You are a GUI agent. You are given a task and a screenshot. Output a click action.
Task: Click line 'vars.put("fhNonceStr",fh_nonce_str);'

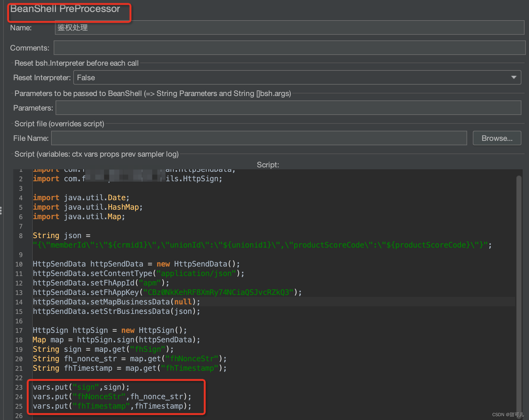(x=112, y=397)
